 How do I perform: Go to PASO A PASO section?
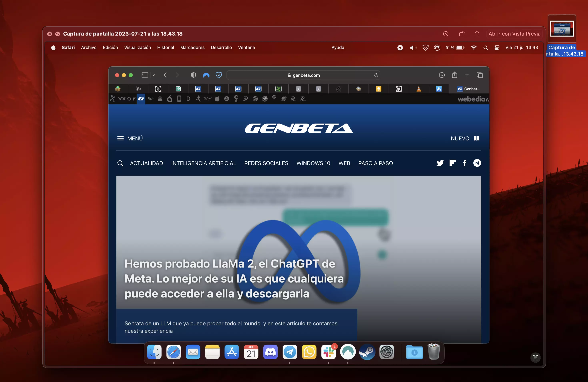[x=376, y=163]
